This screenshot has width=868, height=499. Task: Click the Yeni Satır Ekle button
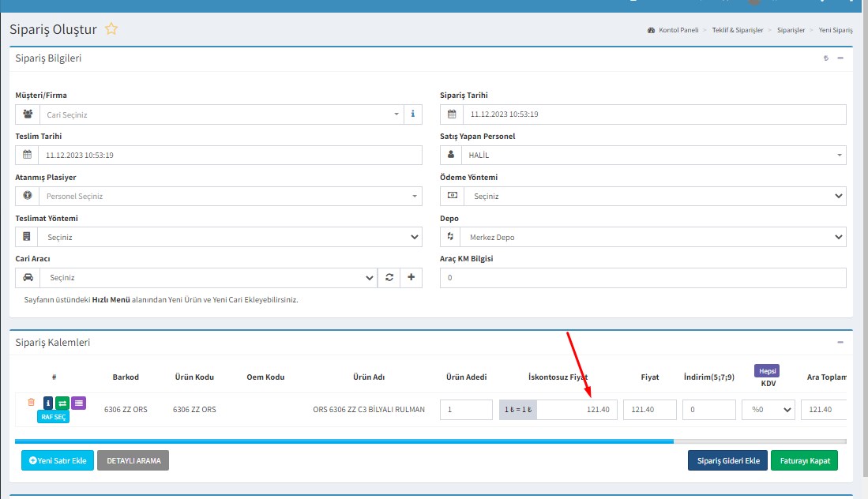(x=58, y=460)
